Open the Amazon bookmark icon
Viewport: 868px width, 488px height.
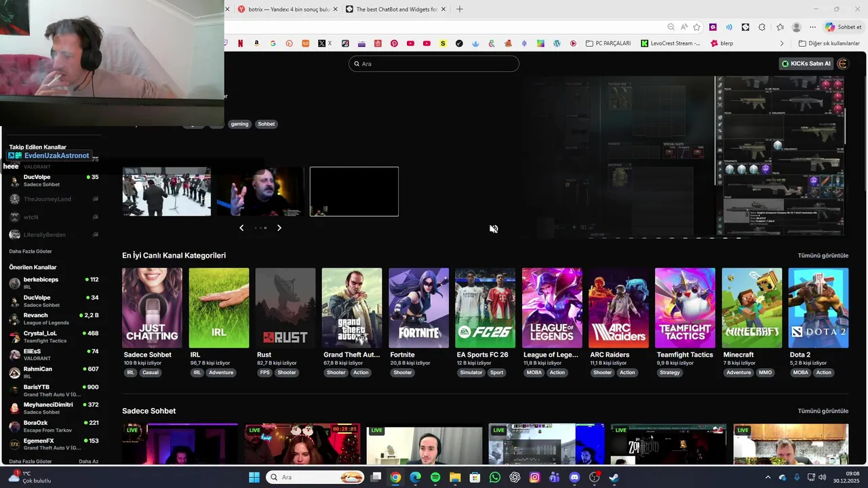click(x=256, y=43)
